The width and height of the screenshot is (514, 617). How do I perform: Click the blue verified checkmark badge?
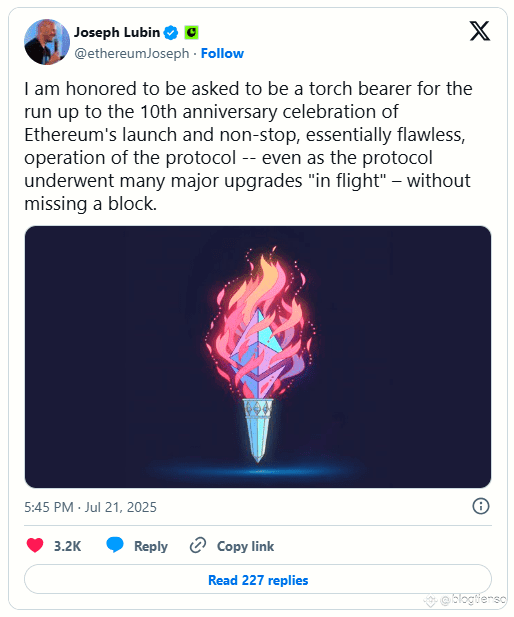[171, 32]
